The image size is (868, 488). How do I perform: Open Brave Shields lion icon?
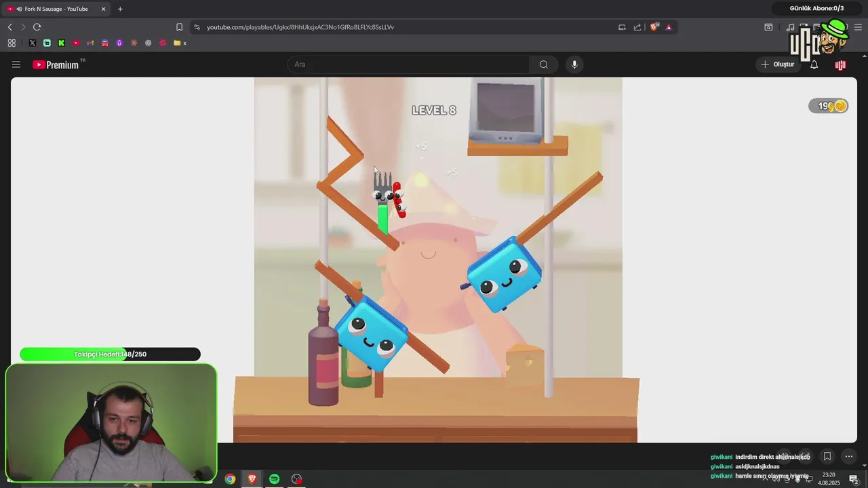[654, 27]
